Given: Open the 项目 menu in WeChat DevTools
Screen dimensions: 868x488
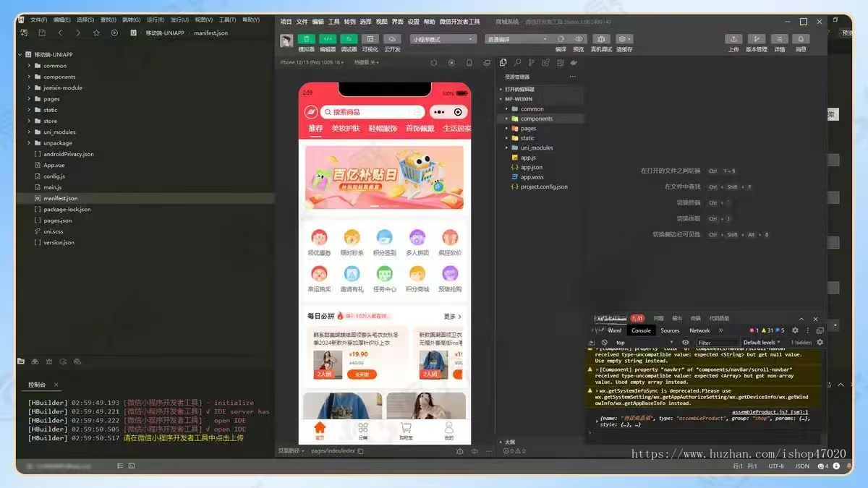Looking at the screenshot, I should (x=286, y=22).
